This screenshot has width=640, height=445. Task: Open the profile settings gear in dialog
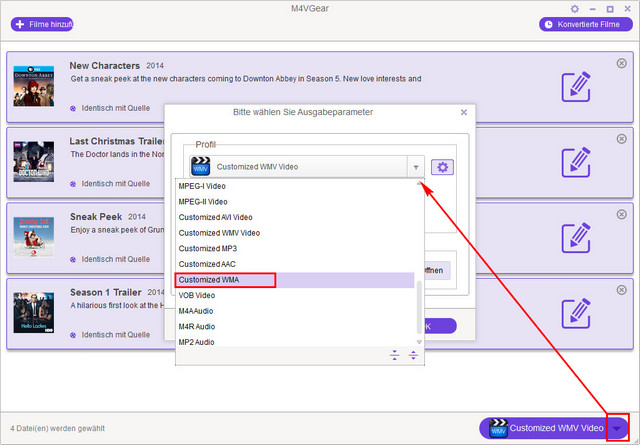click(x=442, y=167)
